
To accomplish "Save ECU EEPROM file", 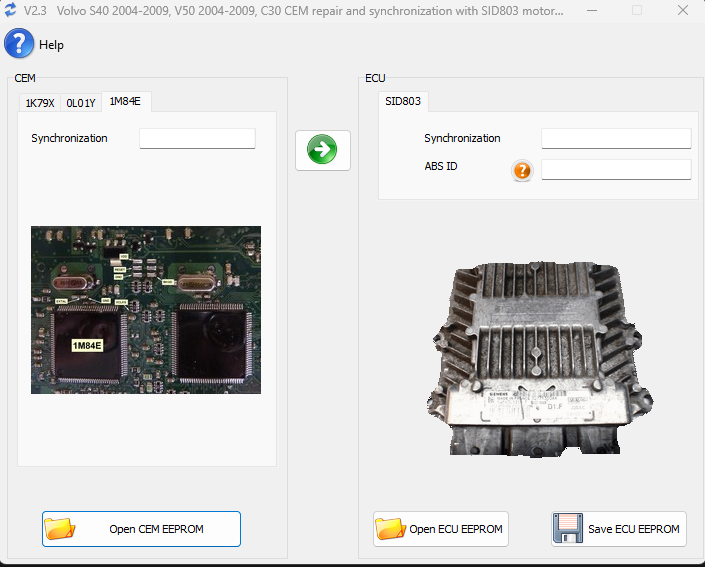I will (619, 529).
